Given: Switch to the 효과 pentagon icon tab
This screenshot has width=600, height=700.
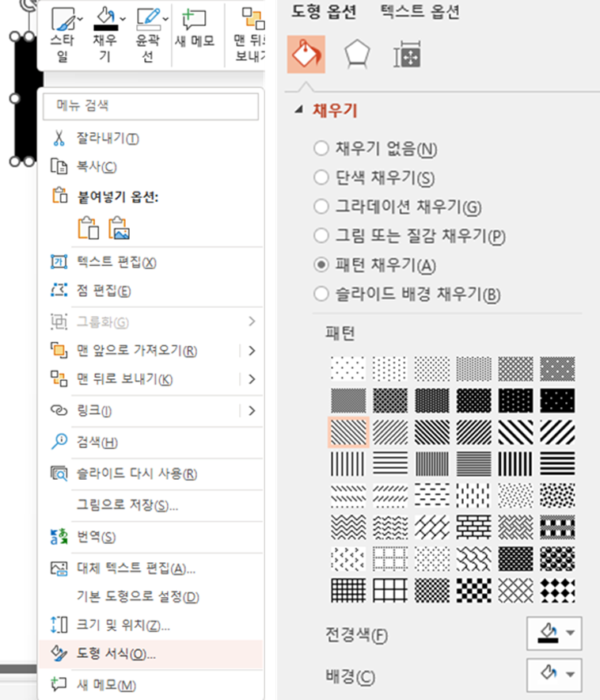Looking at the screenshot, I should tap(357, 55).
